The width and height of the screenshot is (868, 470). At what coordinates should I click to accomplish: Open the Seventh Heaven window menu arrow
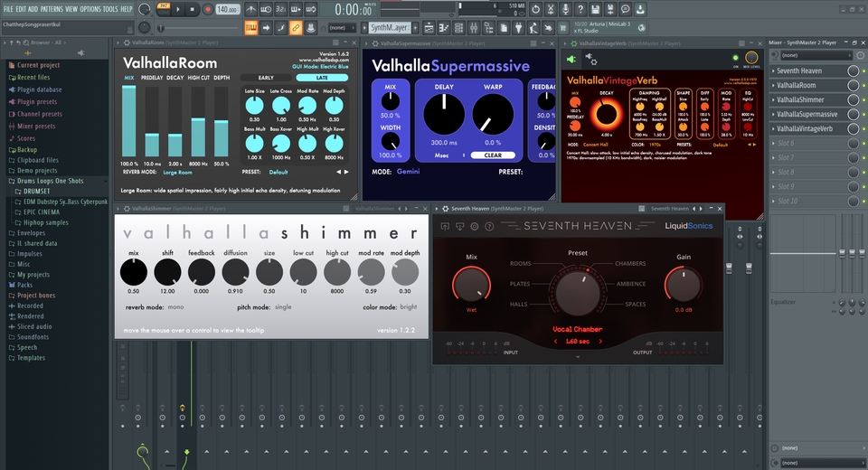[436, 209]
